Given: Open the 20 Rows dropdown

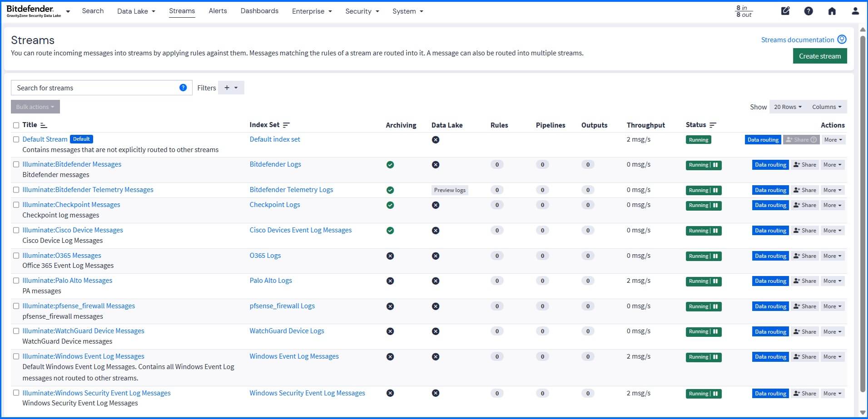Looking at the screenshot, I should (787, 107).
